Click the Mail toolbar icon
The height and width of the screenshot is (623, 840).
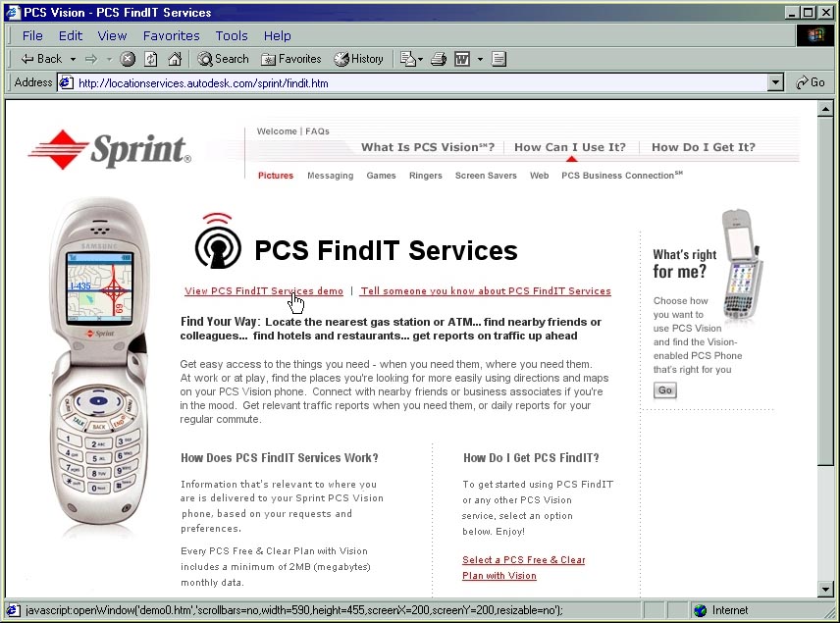pyautogui.click(x=408, y=59)
